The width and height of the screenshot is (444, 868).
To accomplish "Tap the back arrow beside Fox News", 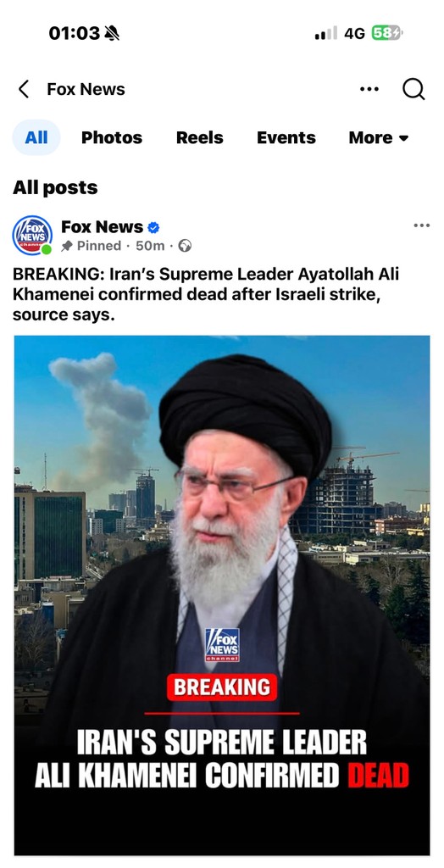I will 23,89.
